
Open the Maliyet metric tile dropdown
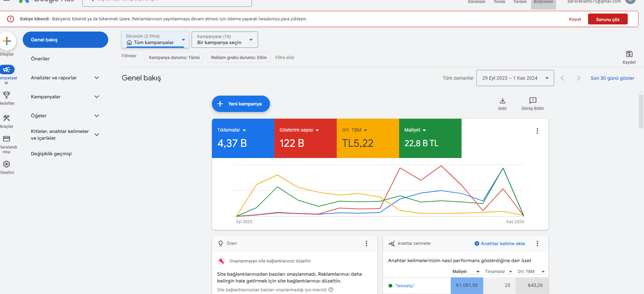415,130
